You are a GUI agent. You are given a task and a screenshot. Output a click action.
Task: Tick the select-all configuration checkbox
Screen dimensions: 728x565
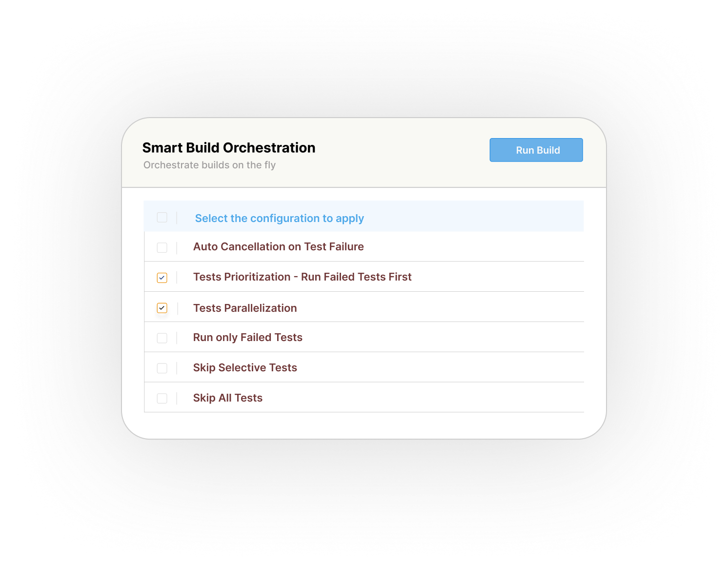pyautogui.click(x=162, y=217)
